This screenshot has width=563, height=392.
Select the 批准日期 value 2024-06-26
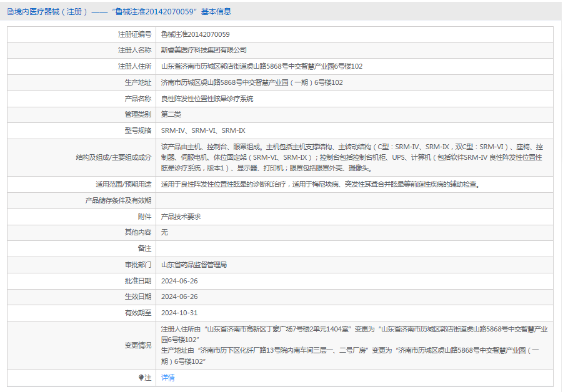click(179, 281)
